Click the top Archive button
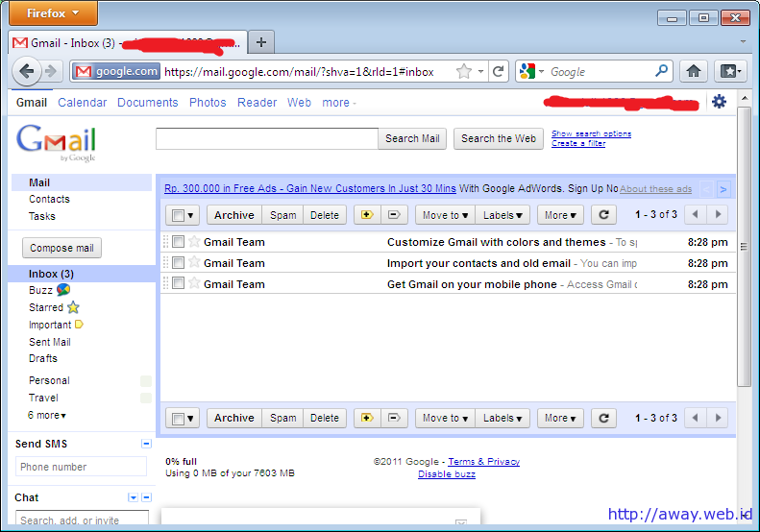 point(234,215)
